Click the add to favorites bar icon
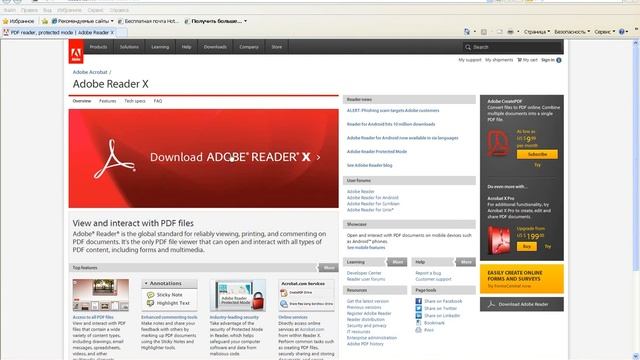The height and width of the screenshot is (360, 640). click(45, 21)
